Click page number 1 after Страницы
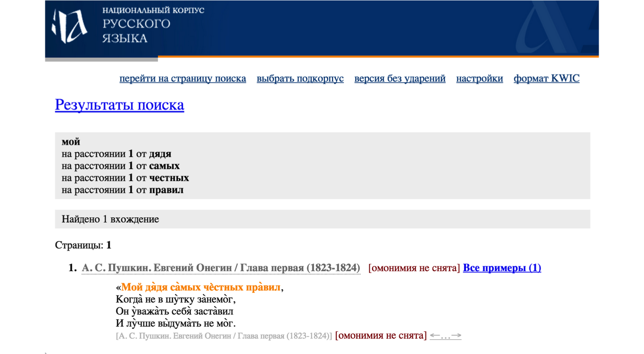Viewport: 644px width, 354px height. 109,245
